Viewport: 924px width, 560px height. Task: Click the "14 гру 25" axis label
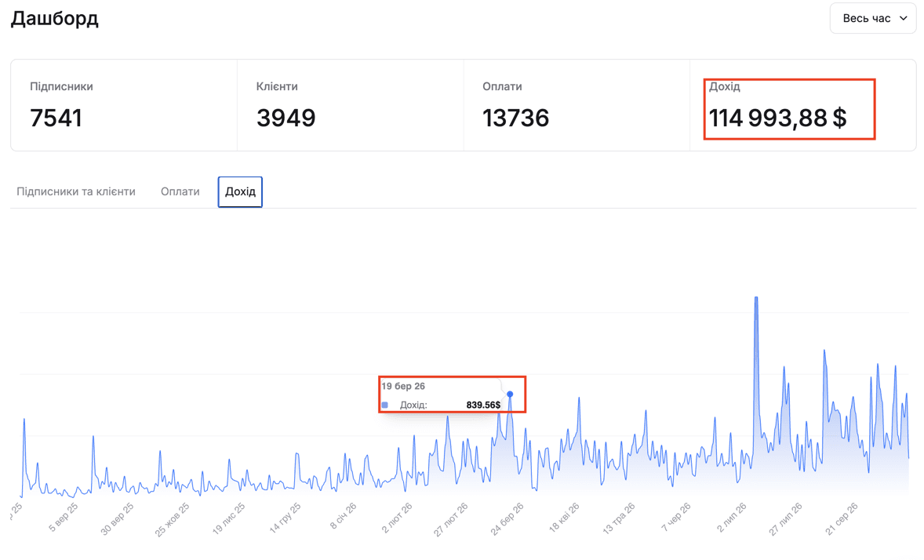pos(286,518)
